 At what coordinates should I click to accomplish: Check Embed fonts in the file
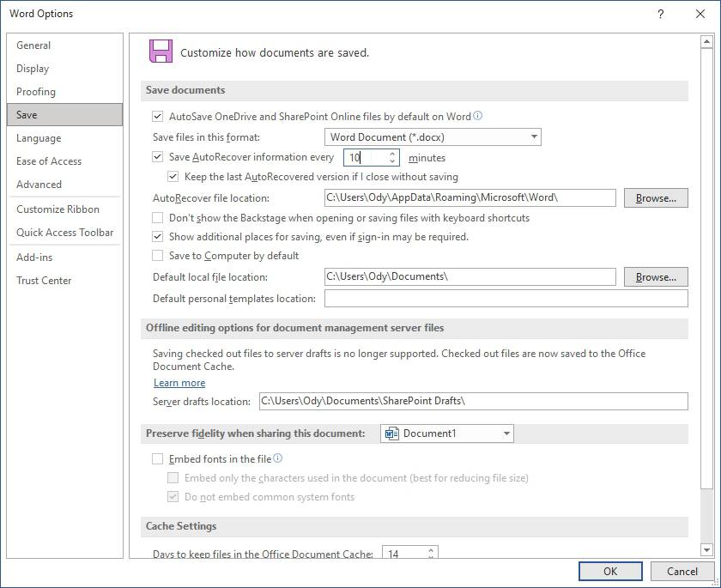point(157,459)
